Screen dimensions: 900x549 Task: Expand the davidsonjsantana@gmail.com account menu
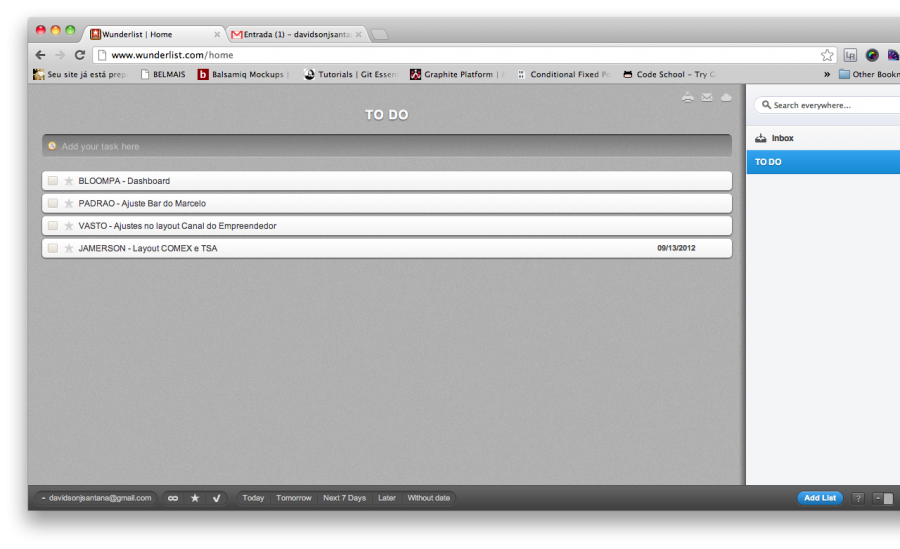click(96, 498)
